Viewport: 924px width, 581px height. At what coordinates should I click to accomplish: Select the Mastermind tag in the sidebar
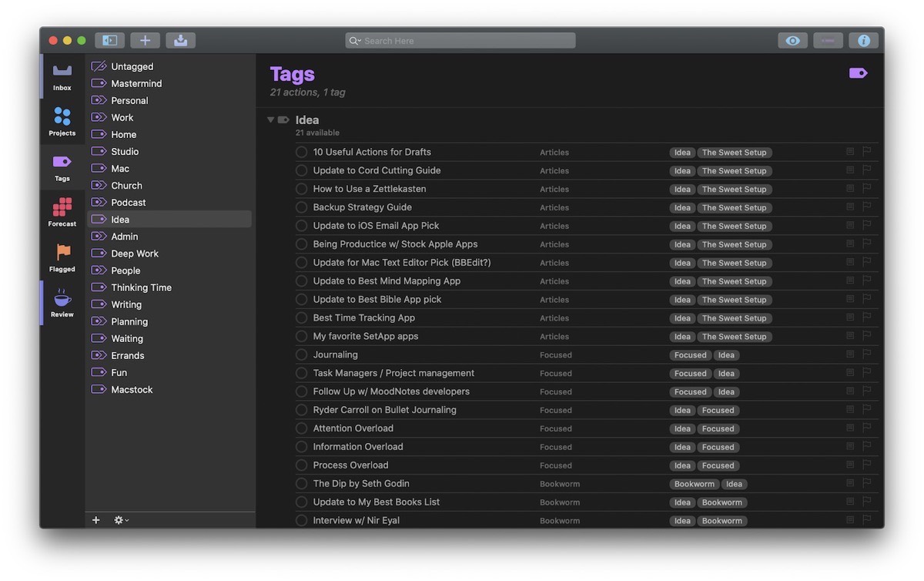[169, 83]
